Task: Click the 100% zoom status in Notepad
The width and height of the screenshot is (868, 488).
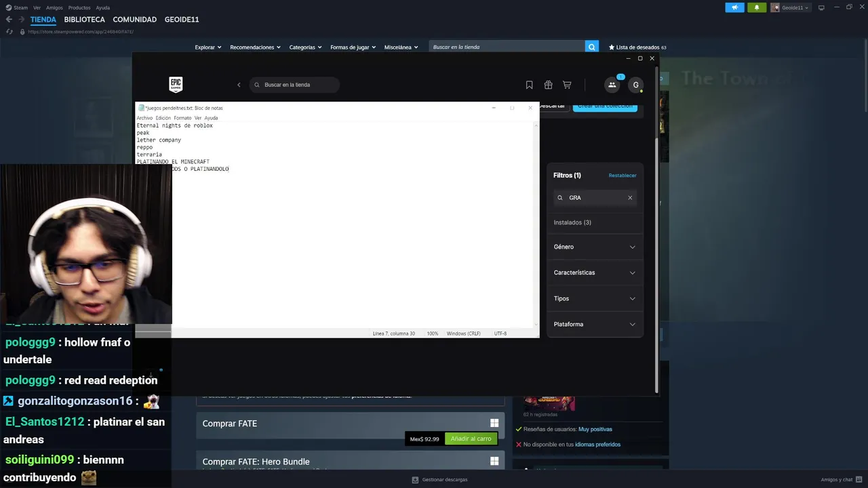Action: click(x=433, y=333)
